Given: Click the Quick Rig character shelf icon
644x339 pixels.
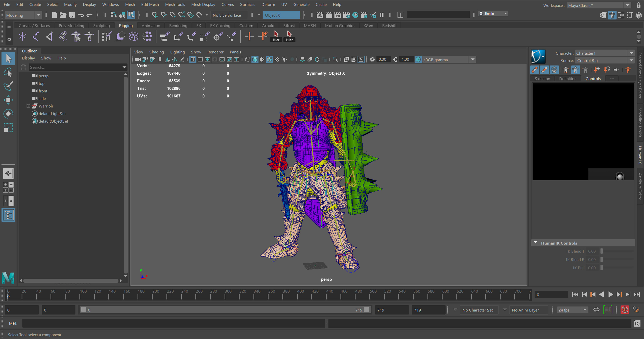Looking at the screenshot, I should (76, 37).
